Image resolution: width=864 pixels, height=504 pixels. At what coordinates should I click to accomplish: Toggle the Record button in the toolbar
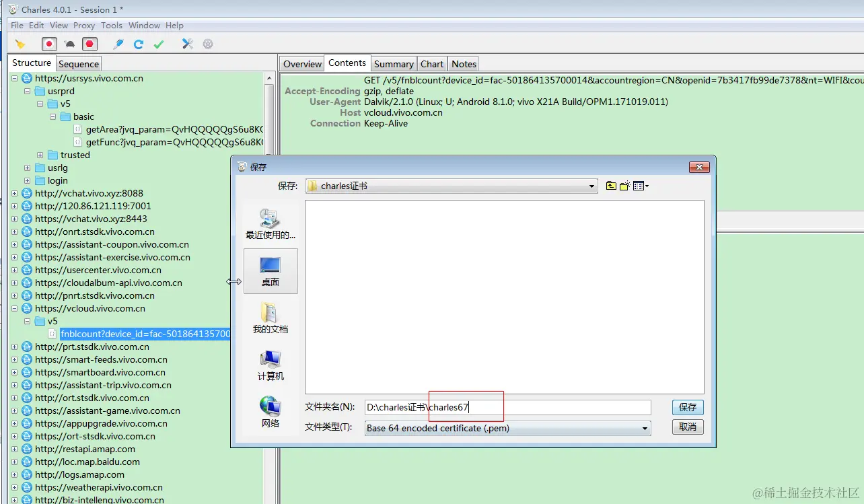click(x=49, y=44)
